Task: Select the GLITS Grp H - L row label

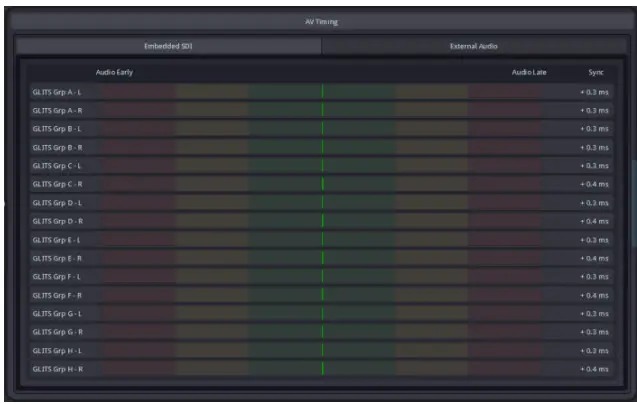Action: click(57, 350)
